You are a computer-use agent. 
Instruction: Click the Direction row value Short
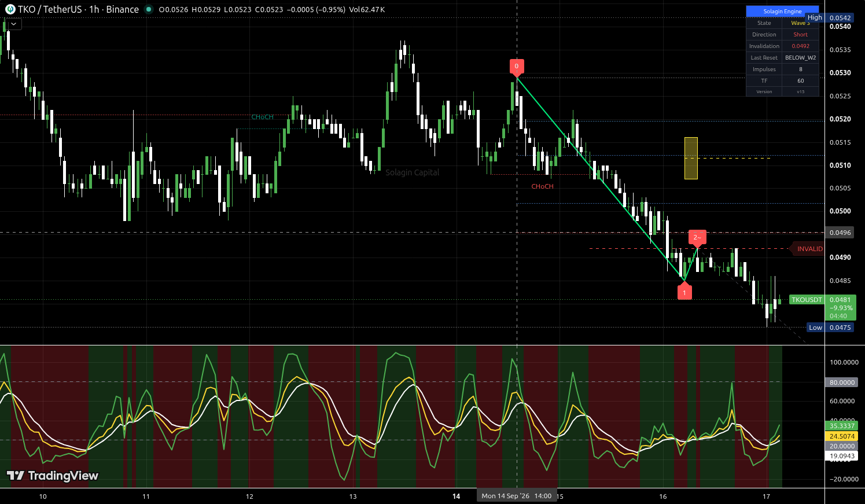coord(800,35)
